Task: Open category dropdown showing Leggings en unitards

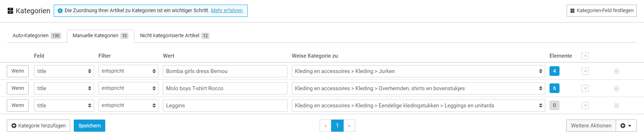Action: pos(418,106)
